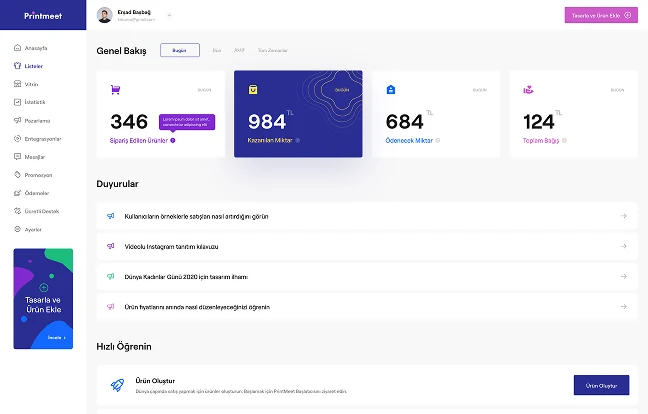Click the Tasarla ve Ürün Ekle sidebar banner
648x414 pixels.
point(43,299)
